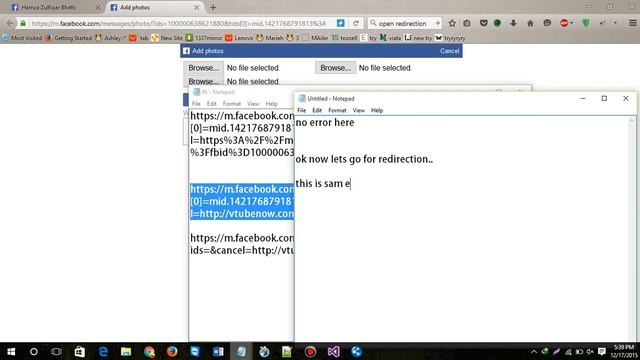The width and height of the screenshot is (640, 360).
Task: Open Edit menu in Untitled Notepad
Action: [317, 110]
